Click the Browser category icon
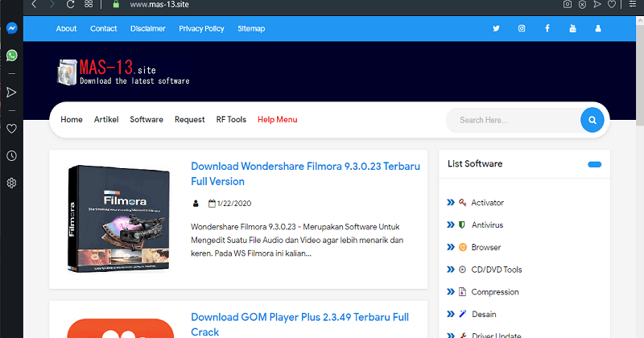The height and width of the screenshot is (338, 644). [462, 247]
